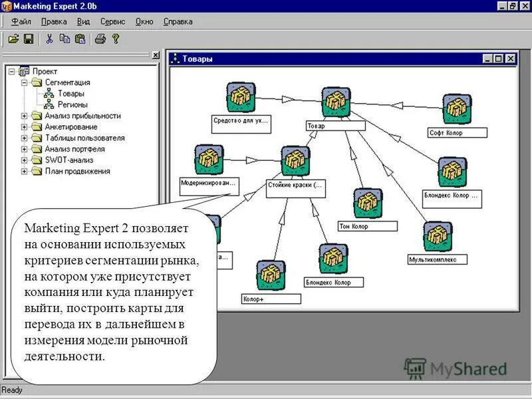This screenshot has width=532, height=399.
Task: Click the Товар node label box
Action: (336, 126)
